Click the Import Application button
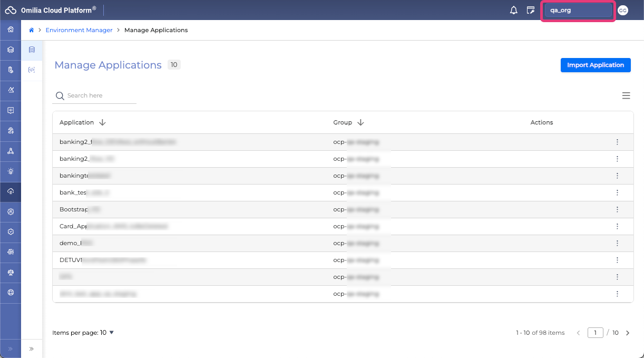 point(596,65)
